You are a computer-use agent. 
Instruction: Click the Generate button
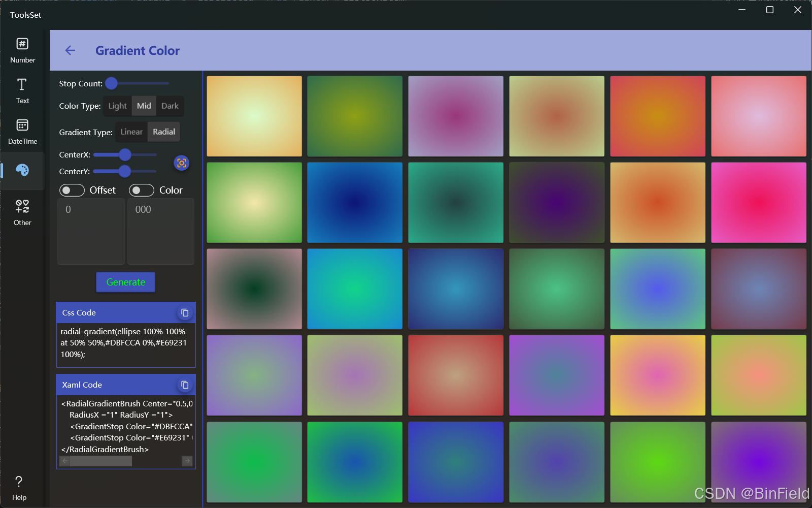click(x=126, y=282)
